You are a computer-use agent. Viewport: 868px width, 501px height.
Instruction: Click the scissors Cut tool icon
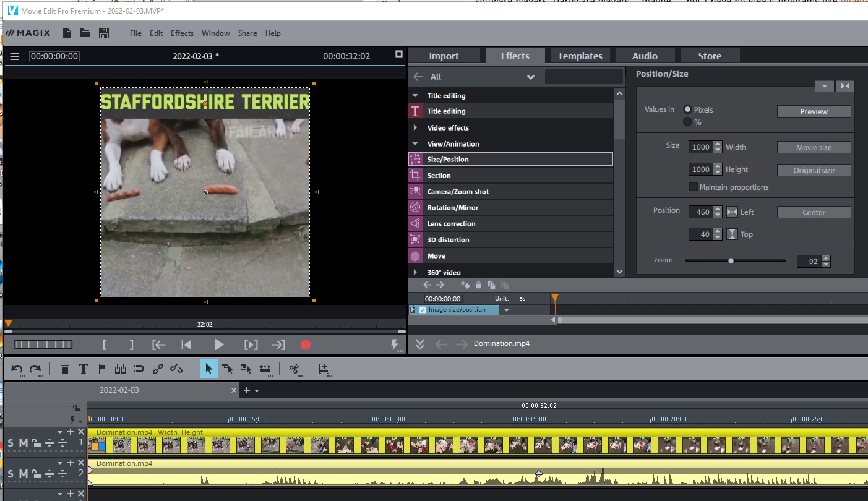coord(293,369)
